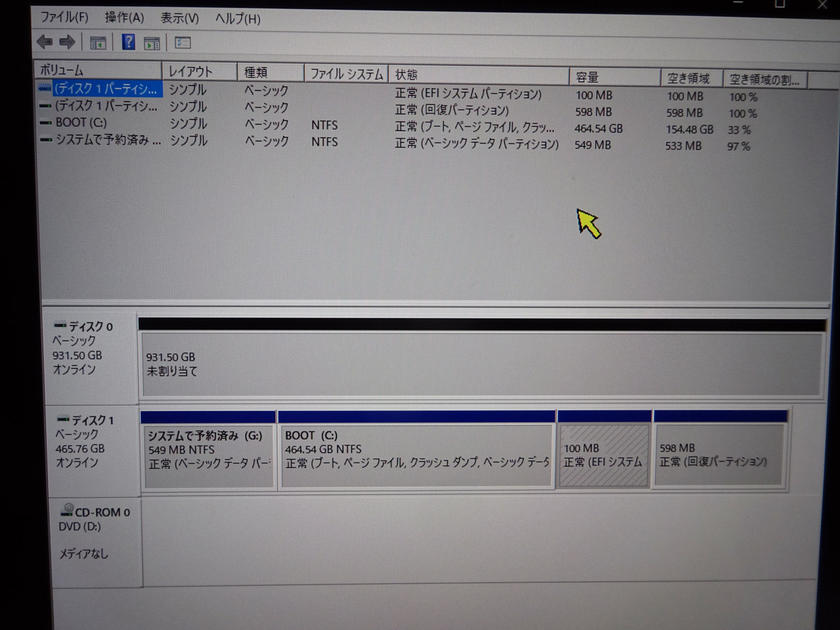Screen dimensions: 840x630
Task: Toggle the show/hide console tree icon
Action: (x=98, y=43)
